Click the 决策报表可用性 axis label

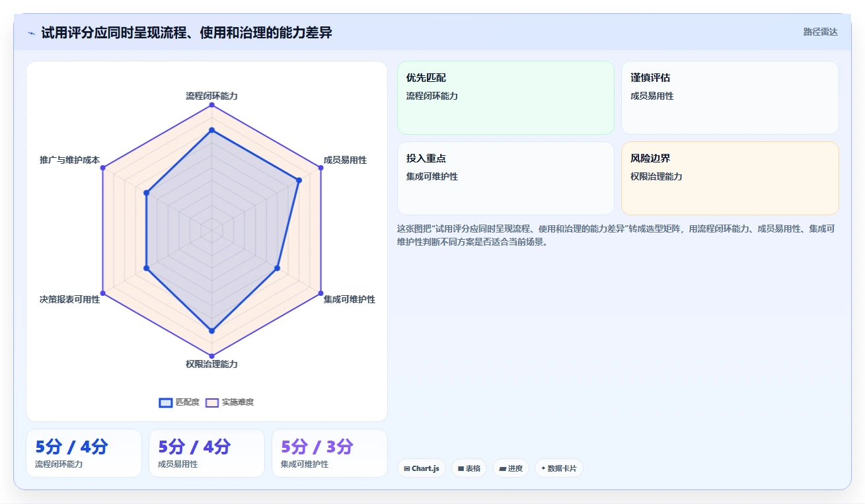69,299
